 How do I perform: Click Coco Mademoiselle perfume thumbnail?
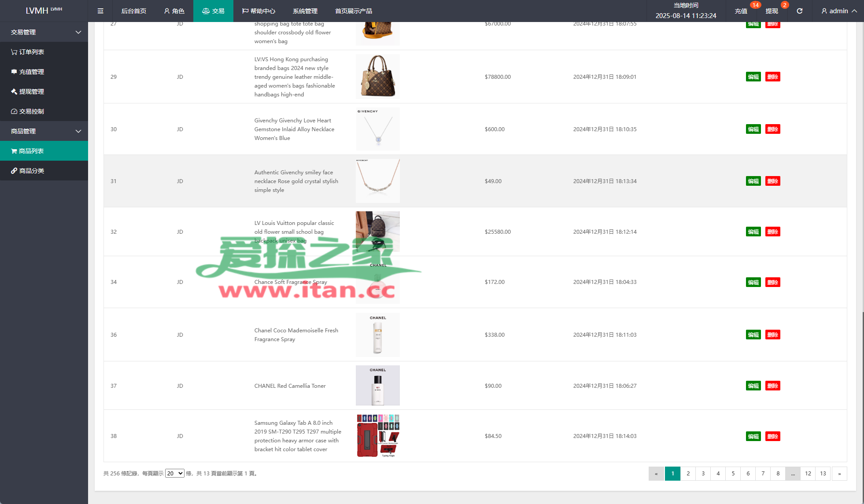point(378,335)
